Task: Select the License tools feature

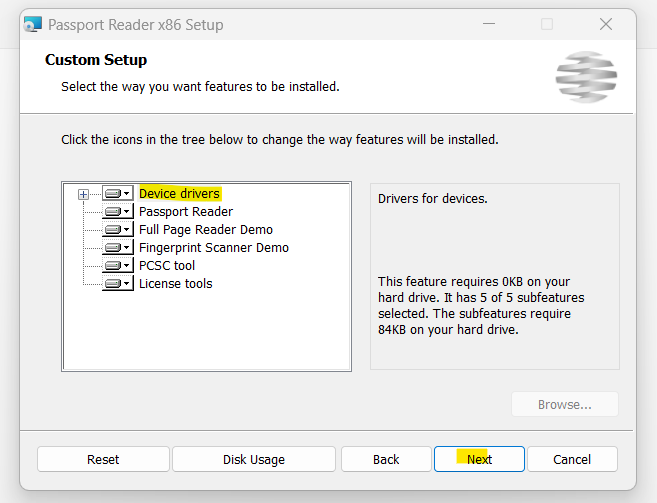Action: pyautogui.click(x=176, y=284)
